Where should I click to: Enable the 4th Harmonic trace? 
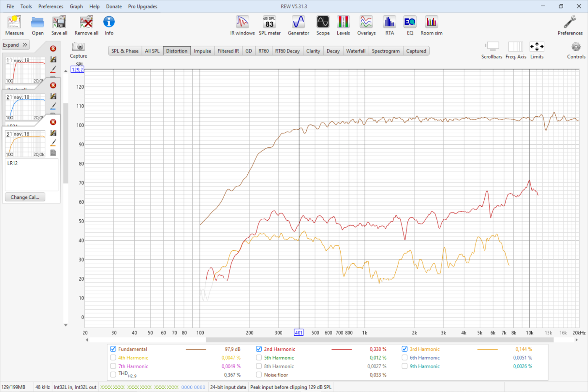(x=113, y=358)
